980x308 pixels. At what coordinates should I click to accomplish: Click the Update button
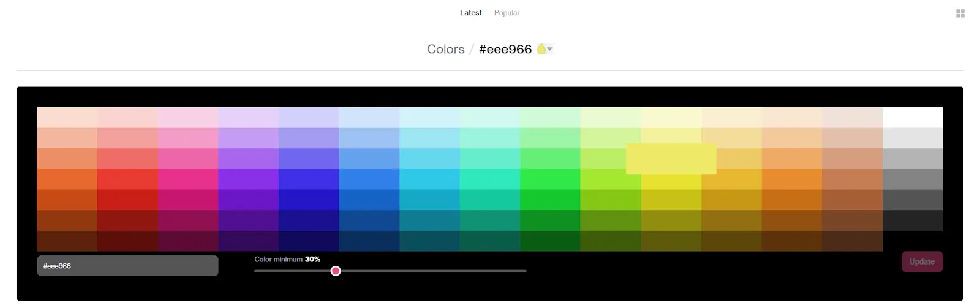coord(922,261)
